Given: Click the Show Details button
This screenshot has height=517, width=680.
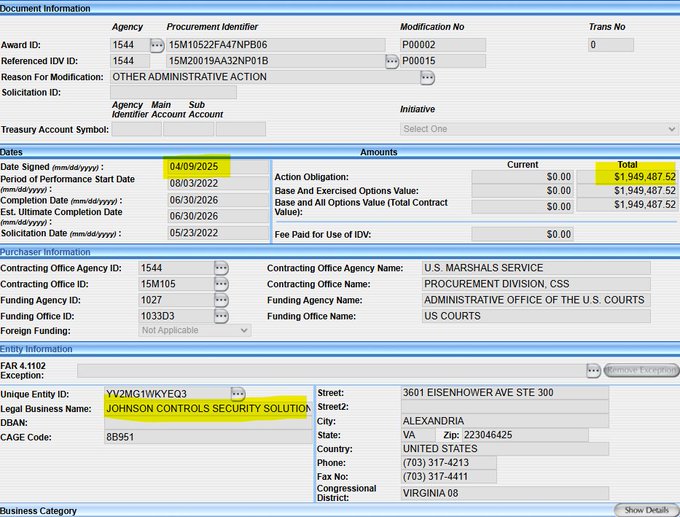Looking at the screenshot, I should 645,510.
